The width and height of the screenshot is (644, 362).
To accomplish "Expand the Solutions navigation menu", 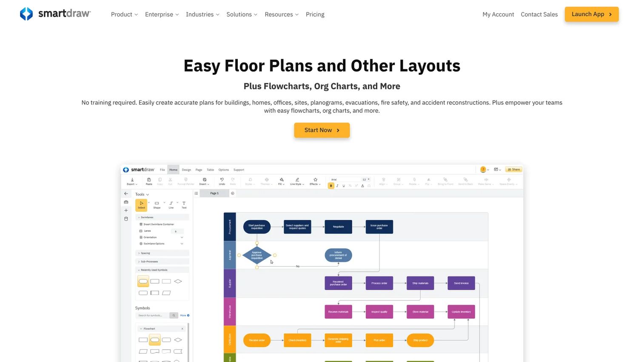I will point(242,14).
